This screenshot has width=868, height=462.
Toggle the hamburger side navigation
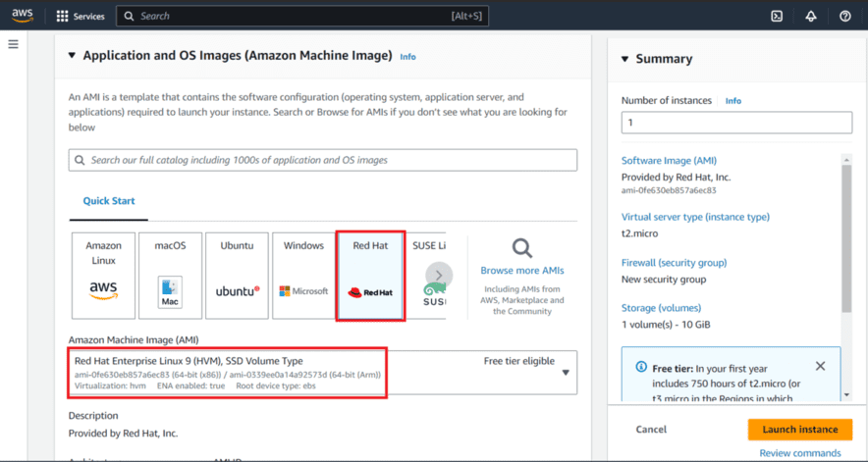pyautogui.click(x=14, y=44)
